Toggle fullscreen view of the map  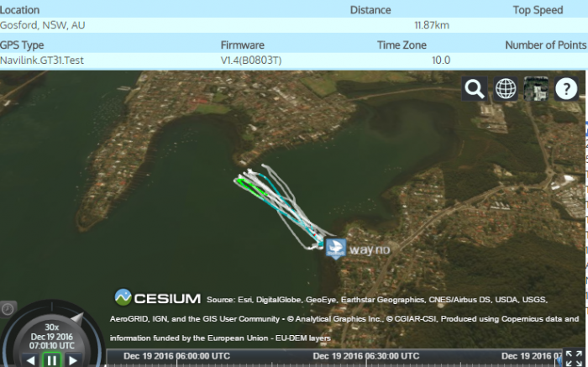[574, 359]
